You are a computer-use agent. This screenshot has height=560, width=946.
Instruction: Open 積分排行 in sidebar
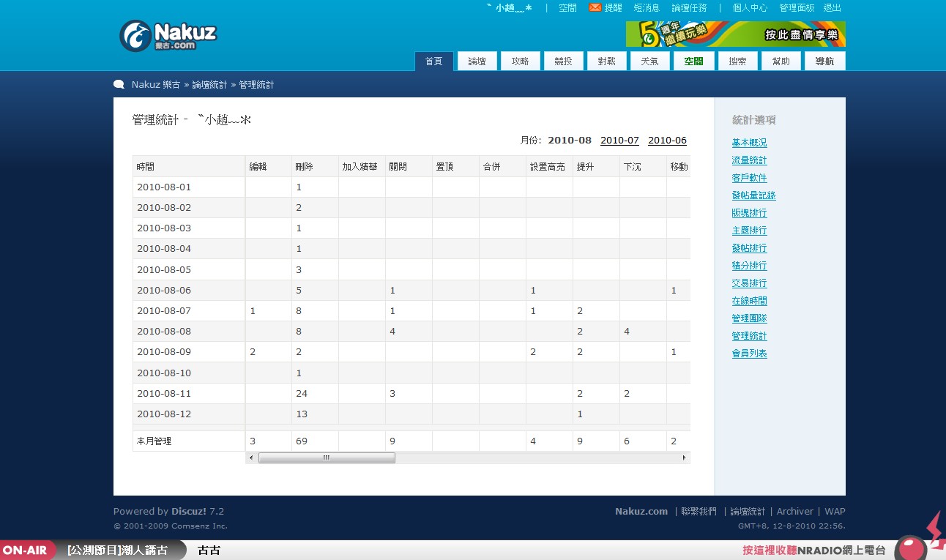pos(750,266)
